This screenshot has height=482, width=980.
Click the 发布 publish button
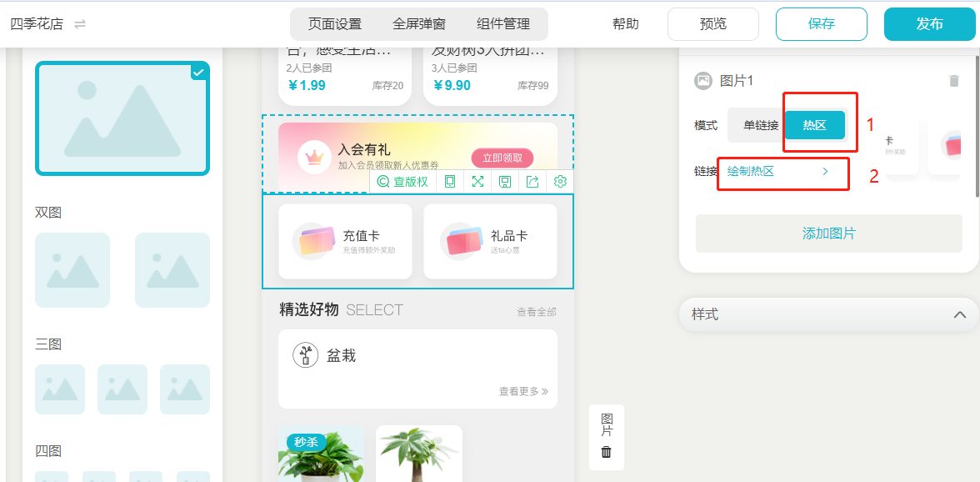click(929, 24)
